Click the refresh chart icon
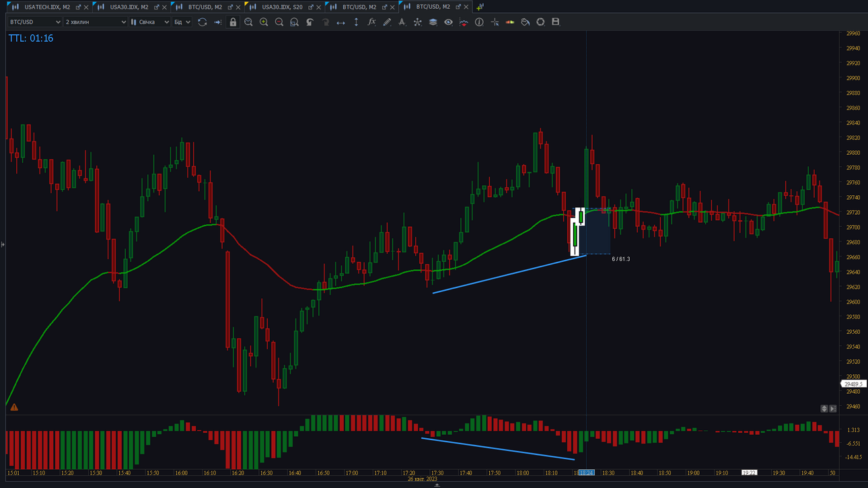This screenshot has height=488, width=868. coord(202,22)
